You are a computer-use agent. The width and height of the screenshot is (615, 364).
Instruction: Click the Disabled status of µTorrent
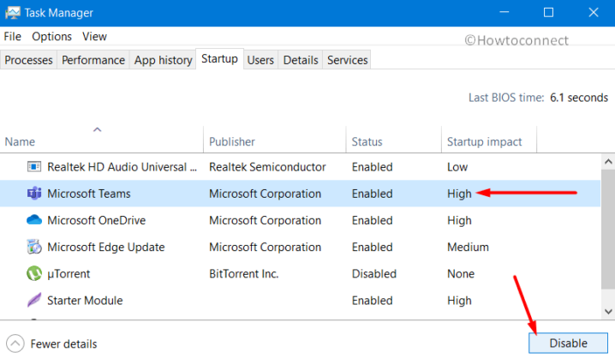(373, 273)
